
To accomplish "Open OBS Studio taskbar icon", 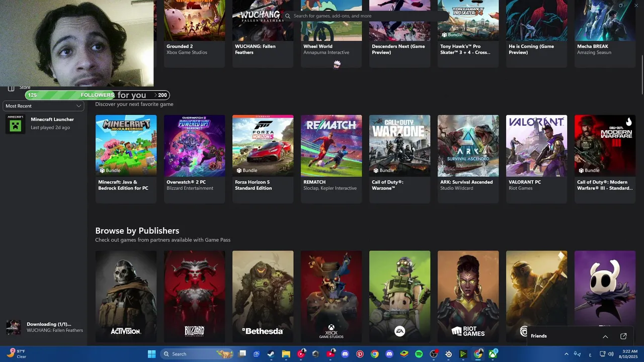I will [x=434, y=354].
